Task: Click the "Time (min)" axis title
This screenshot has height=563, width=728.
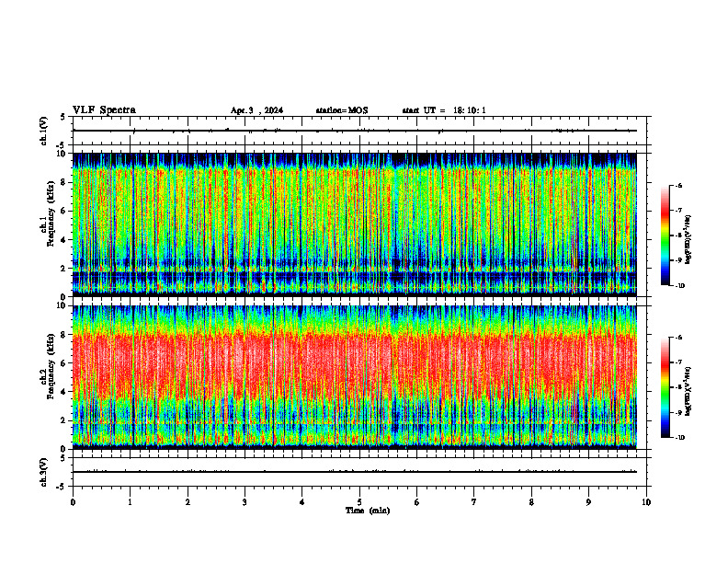Action: click(368, 511)
